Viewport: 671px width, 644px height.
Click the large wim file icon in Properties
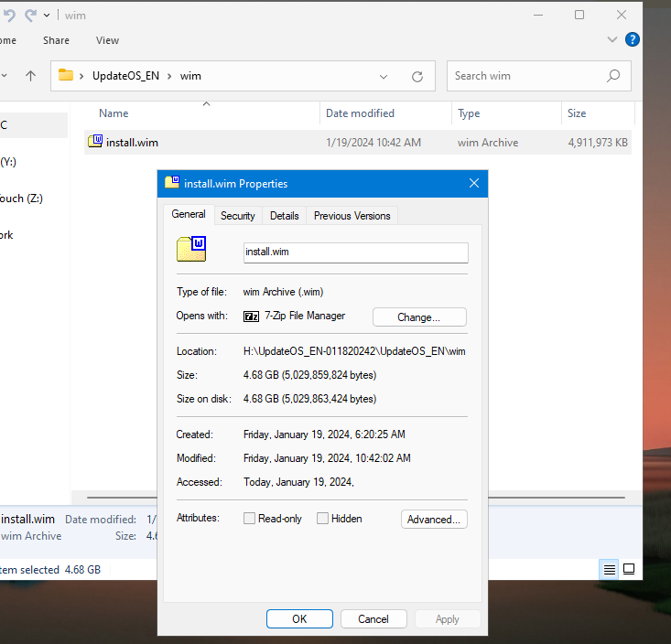tap(191, 249)
